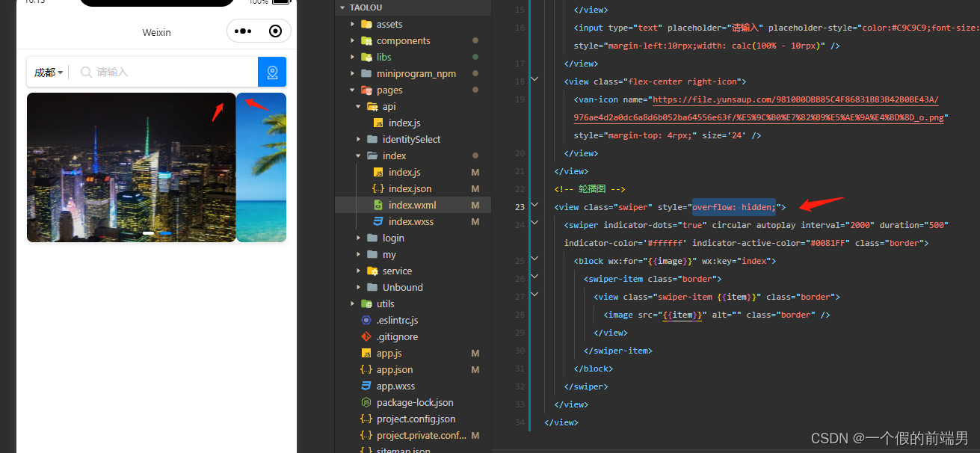Open the van-icon yunsaup image URL link
The image size is (980, 453).
click(796, 108)
